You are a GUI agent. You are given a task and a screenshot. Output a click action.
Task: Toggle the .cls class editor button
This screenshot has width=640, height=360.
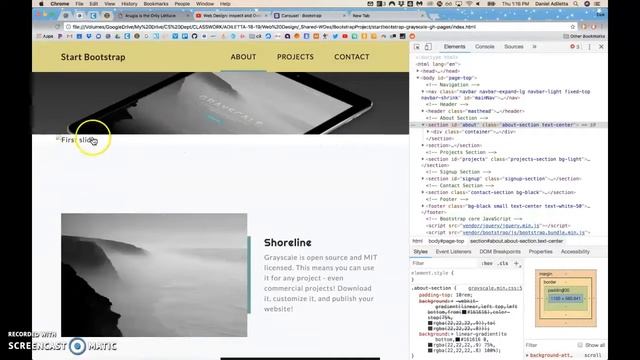click(x=503, y=264)
